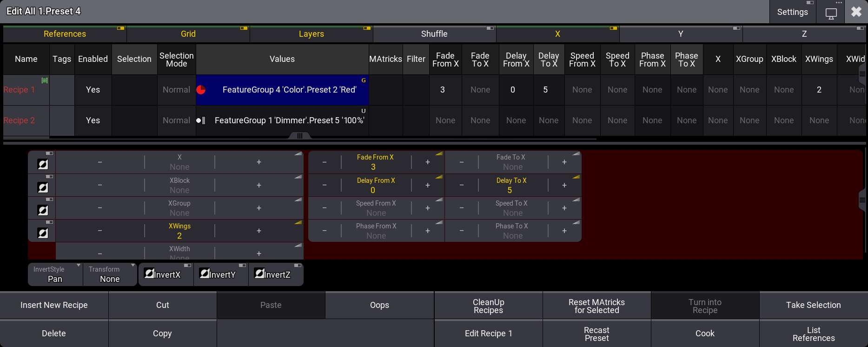
Task: Click the green grid icon on Recipe 1
Action: (45, 80)
